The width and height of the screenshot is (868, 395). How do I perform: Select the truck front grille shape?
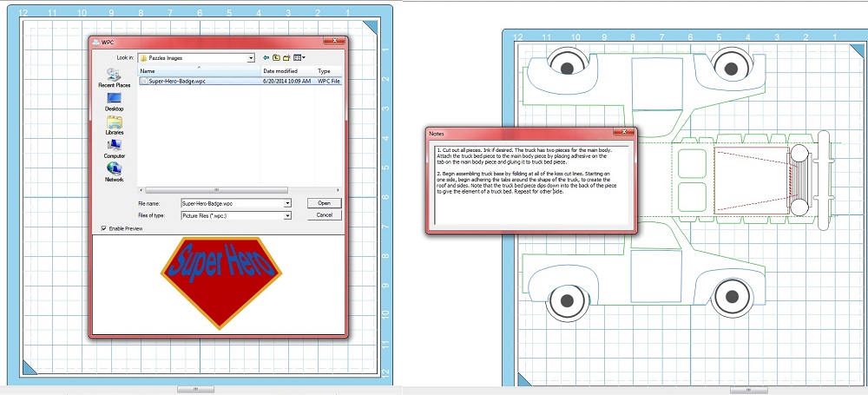(x=799, y=180)
